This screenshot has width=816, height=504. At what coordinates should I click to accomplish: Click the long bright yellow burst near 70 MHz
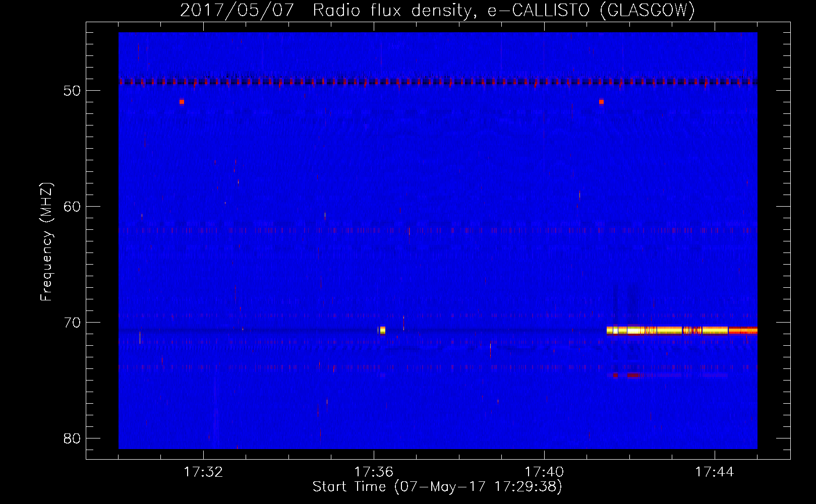(x=682, y=331)
